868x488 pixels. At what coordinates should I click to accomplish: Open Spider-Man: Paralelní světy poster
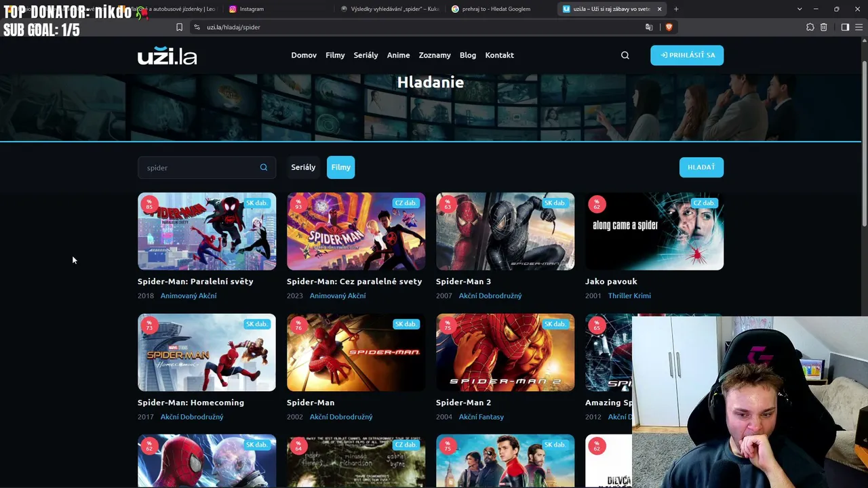tap(207, 231)
